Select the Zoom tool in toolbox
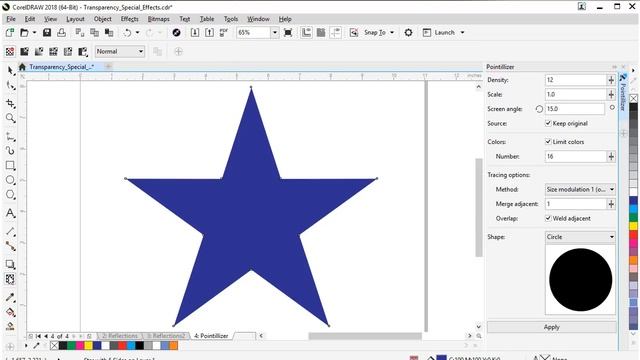Image resolution: width=640 pixels, height=360 pixels. (x=10, y=118)
